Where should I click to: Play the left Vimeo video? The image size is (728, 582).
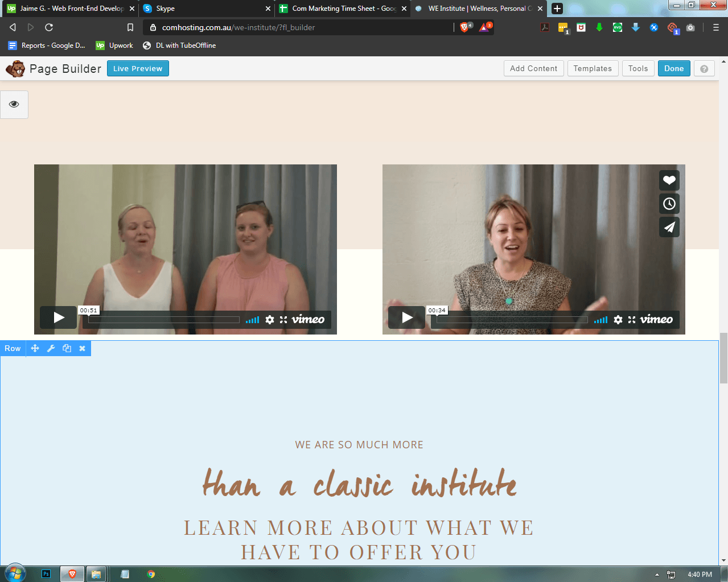pos(59,317)
